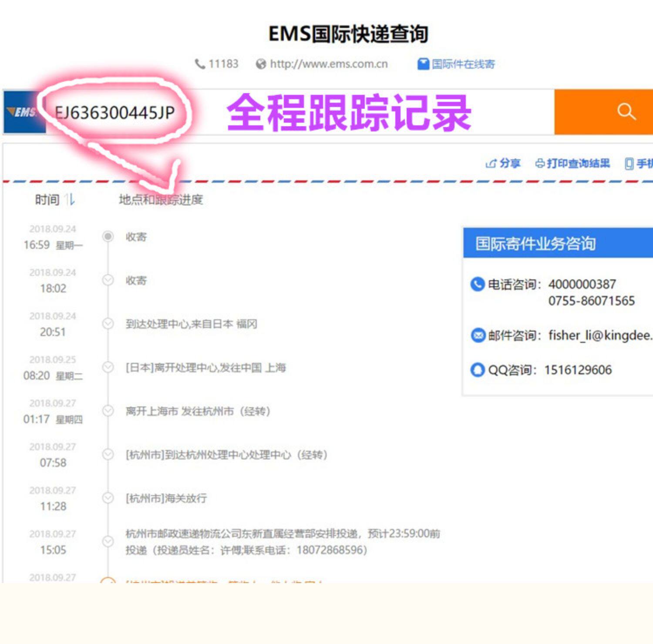The image size is (653, 644).
Task: Click the 时间 column header
Action: pos(47,200)
